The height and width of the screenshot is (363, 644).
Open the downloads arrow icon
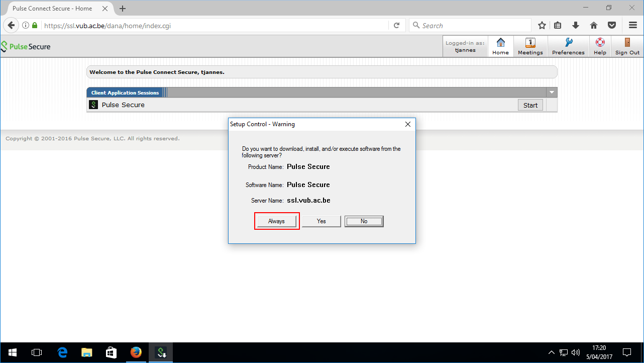(x=576, y=25)
